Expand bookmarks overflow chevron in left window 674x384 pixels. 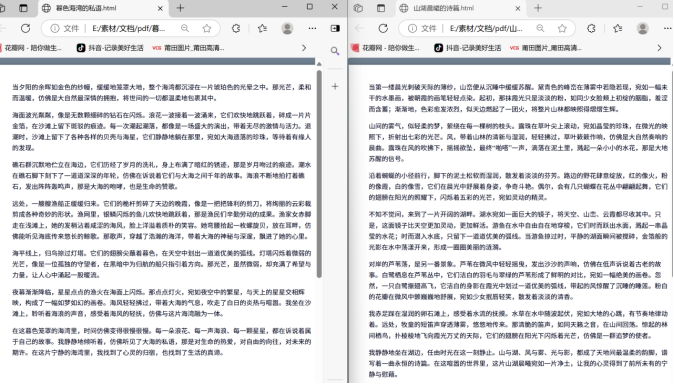click(x=304, y=48)
